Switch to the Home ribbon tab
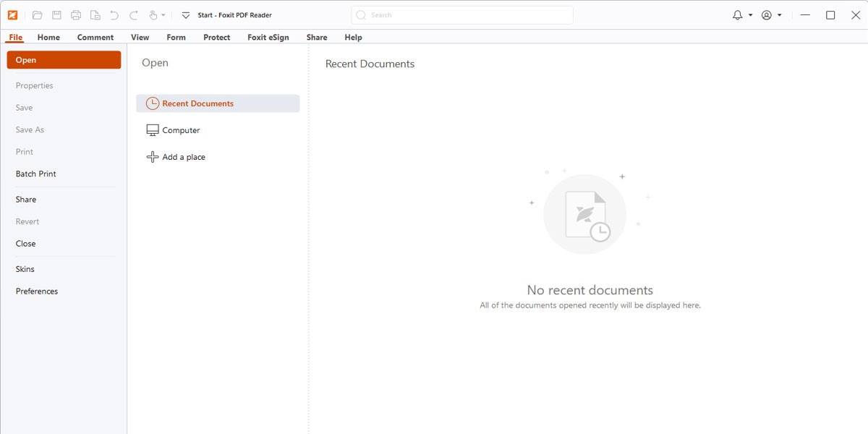Image resolution: width=868 pixels, height=434 pixels. [48, 38]
